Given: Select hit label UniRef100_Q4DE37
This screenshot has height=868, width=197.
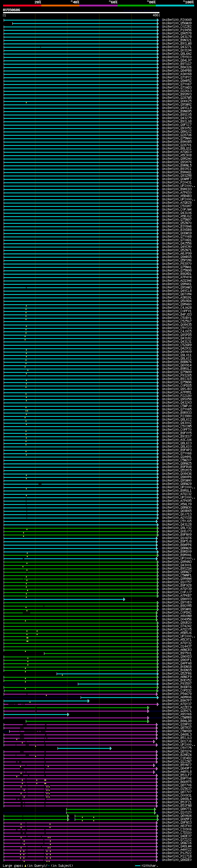Looking at the screenshot, I should [177, 836].
